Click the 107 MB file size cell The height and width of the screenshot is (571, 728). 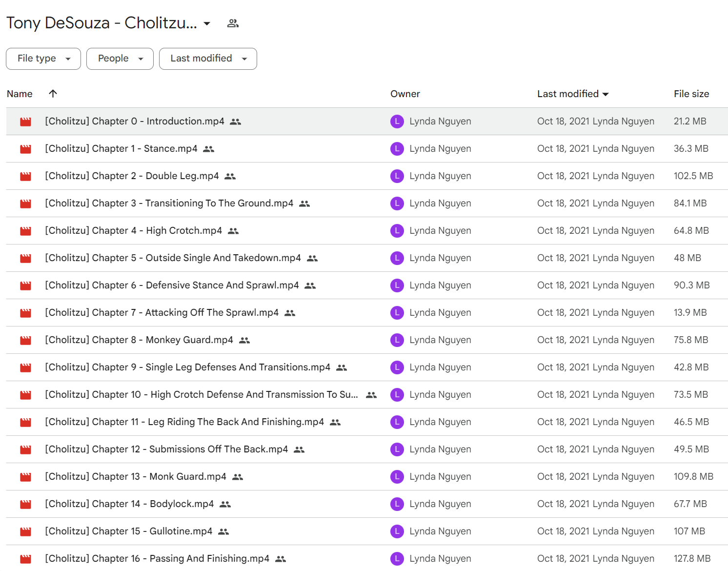click(689, 531)
